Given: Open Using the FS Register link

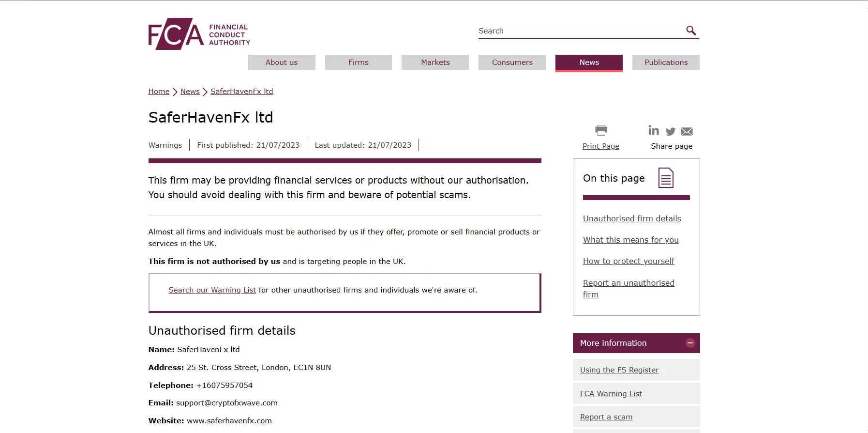Looking at the screenshot, I should (x=619, y=370).
